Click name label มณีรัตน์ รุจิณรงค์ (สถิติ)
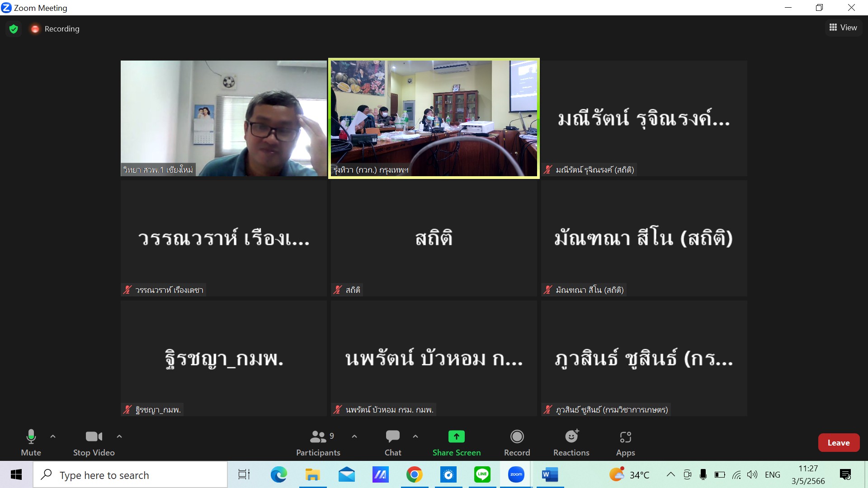 point(595,170)
